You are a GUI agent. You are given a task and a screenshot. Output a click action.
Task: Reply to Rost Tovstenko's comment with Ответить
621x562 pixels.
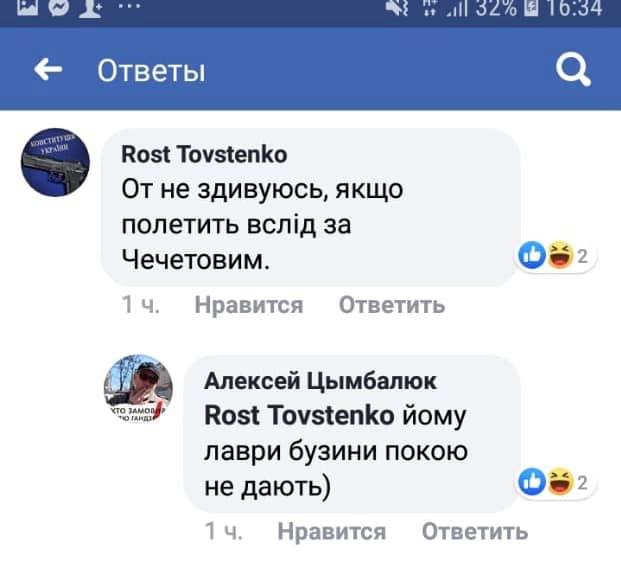[x=392, y=305]
